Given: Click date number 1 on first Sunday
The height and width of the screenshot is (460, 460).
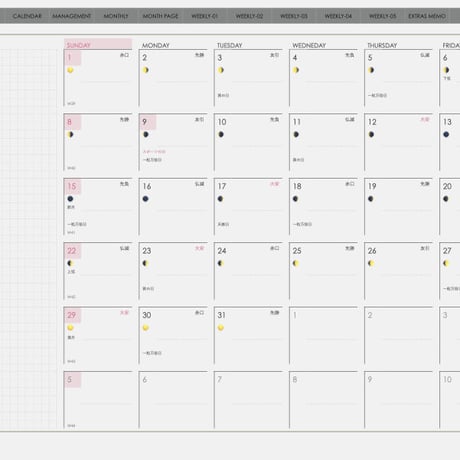Looking at the screenshot, I should click(x=70, y=57).
